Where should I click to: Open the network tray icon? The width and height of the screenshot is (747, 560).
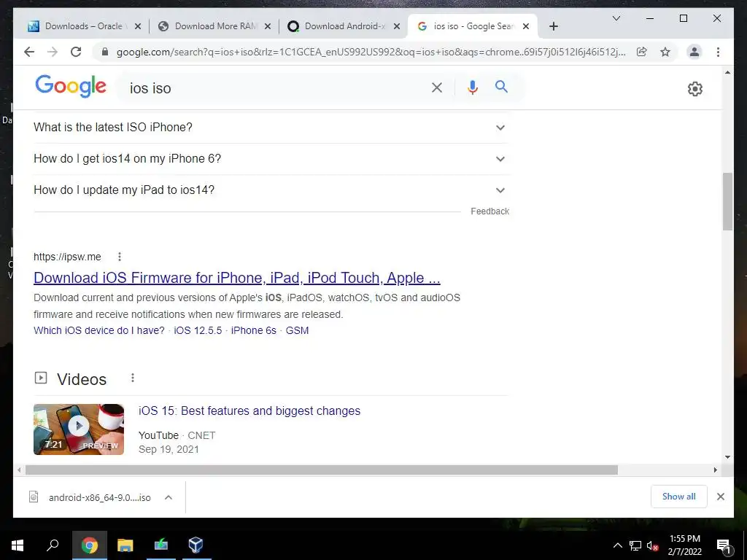[x=635, y=545]
